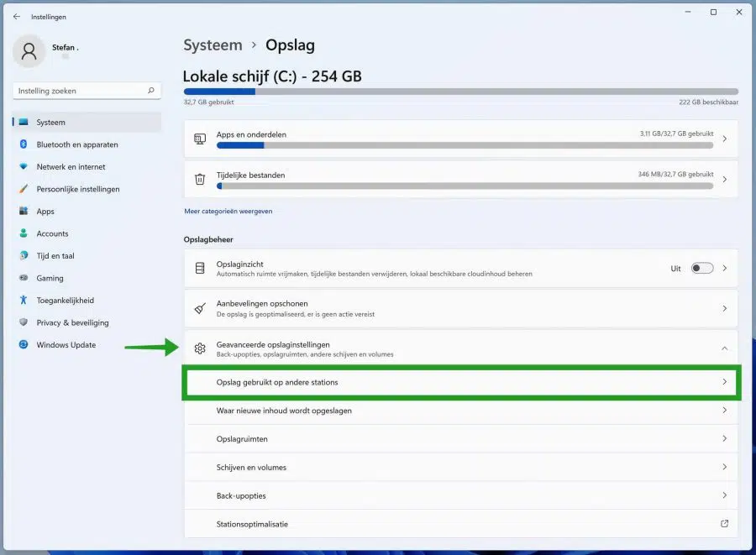Click the Apps en onderdelen usage bar
The width and height of the screenshot is (756, 555).
coord(465,145)
